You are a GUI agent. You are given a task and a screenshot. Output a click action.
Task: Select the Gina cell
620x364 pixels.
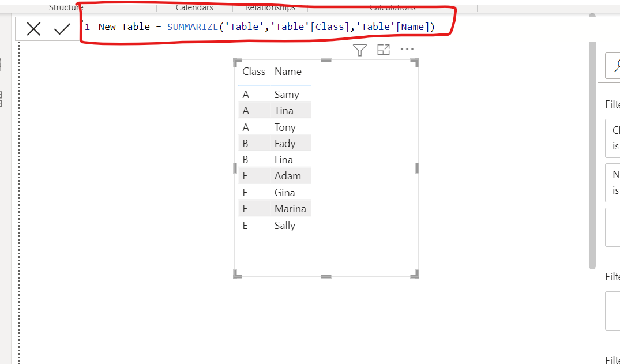285,193
